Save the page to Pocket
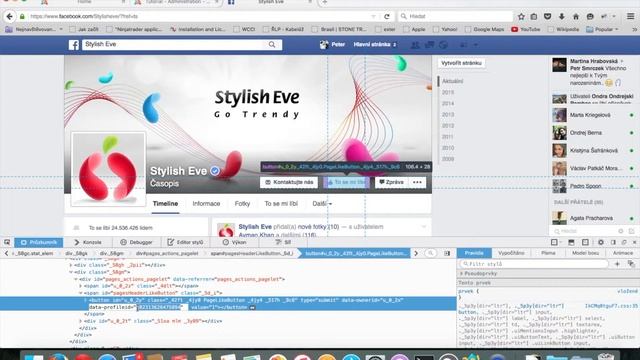Image resolution: width=640 pixels, height=360 pixels. (x=548, y=16)
